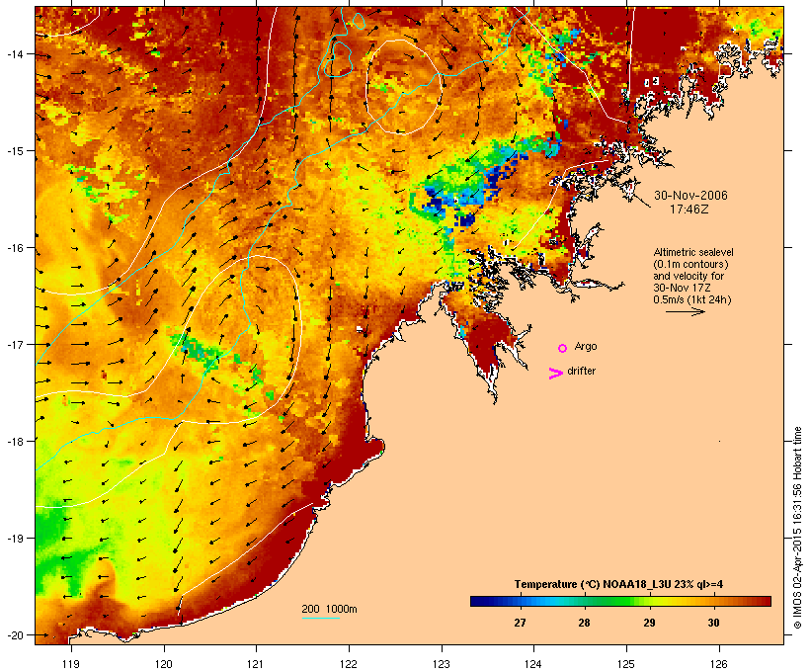The image size is (810, 672).
Task: Click the longitude axis label 126
Action: coord(718,664)
